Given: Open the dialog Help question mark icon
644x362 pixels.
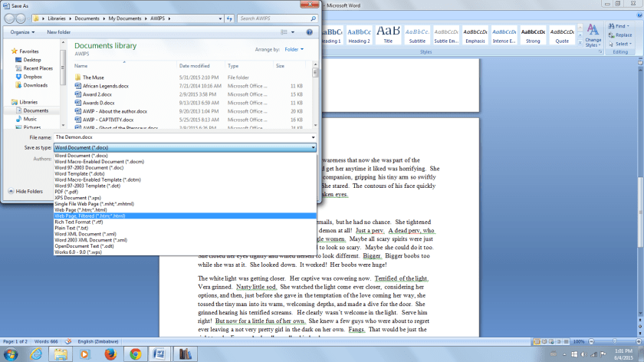Looking at the screenshot, I should click(x=310, y=32).
